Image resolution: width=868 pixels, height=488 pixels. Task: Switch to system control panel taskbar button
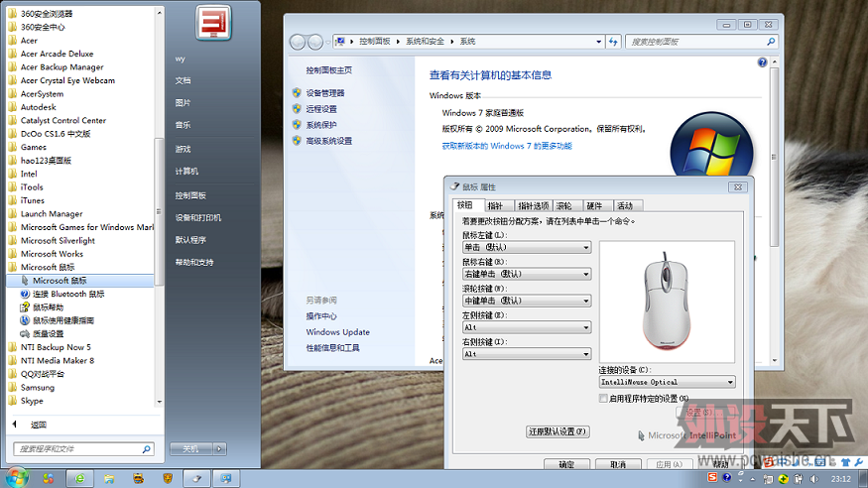click(226, 479)
